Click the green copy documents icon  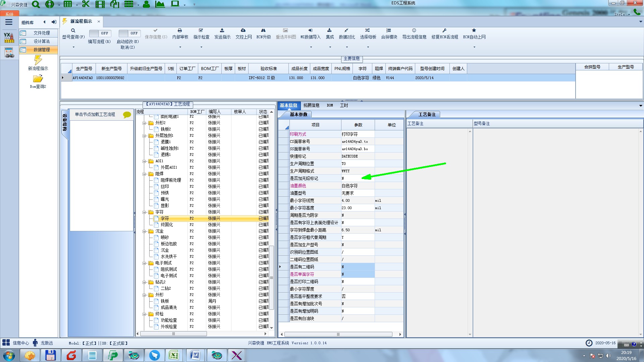tap(115, 4)
